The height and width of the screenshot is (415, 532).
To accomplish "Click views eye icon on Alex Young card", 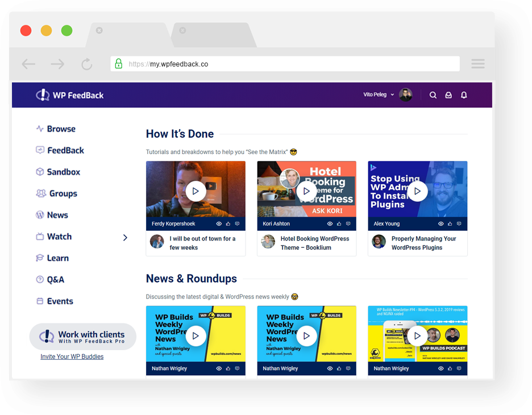I will pyautogui.click(x=440, y=223).
